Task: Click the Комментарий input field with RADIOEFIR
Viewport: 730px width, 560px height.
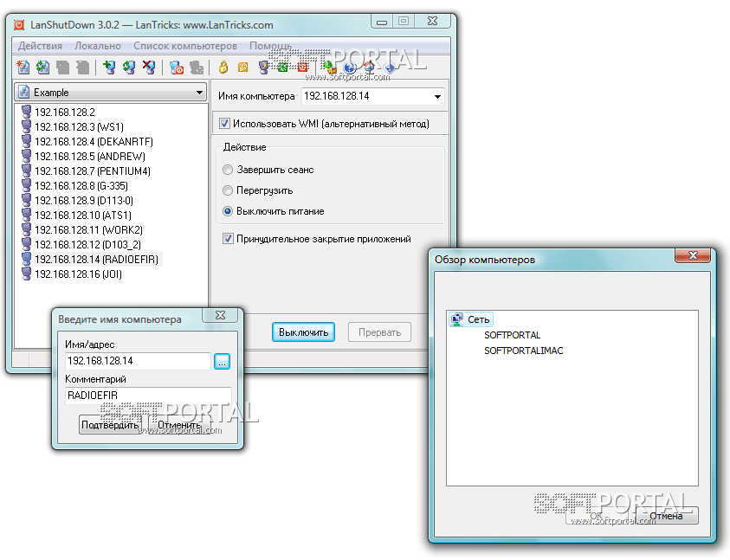Action: point(148,396)
